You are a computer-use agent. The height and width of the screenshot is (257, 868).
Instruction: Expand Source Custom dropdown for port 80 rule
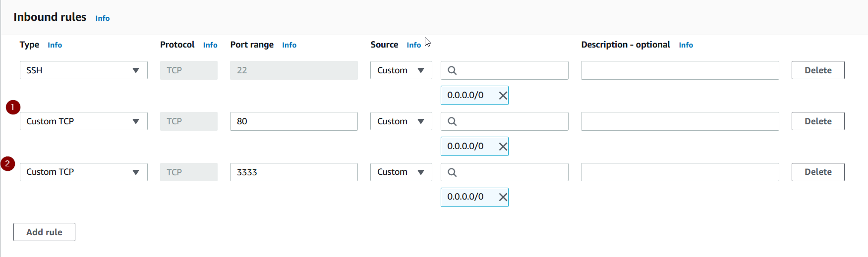click(x=401, y=121)
